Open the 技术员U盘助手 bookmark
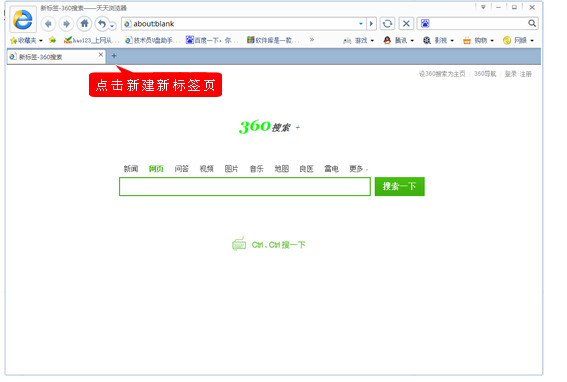 (152, 40)
